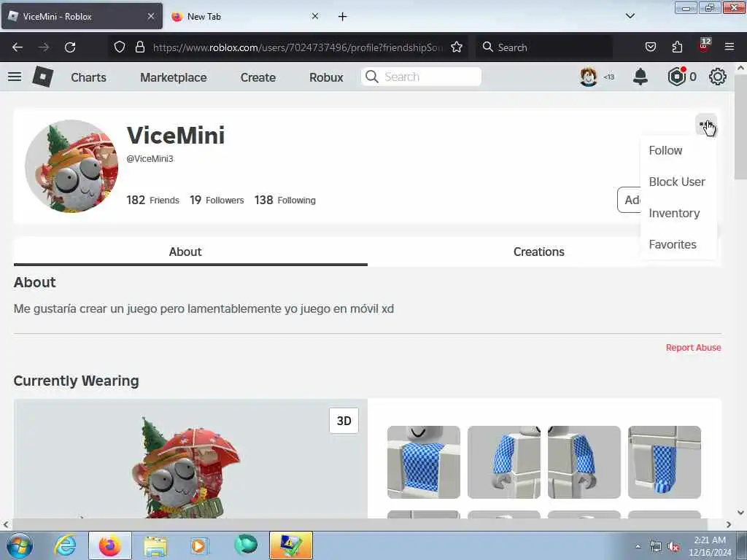747x560 pixels.
Task: Select Follow from the profile menu
Action: click(665, 150)
